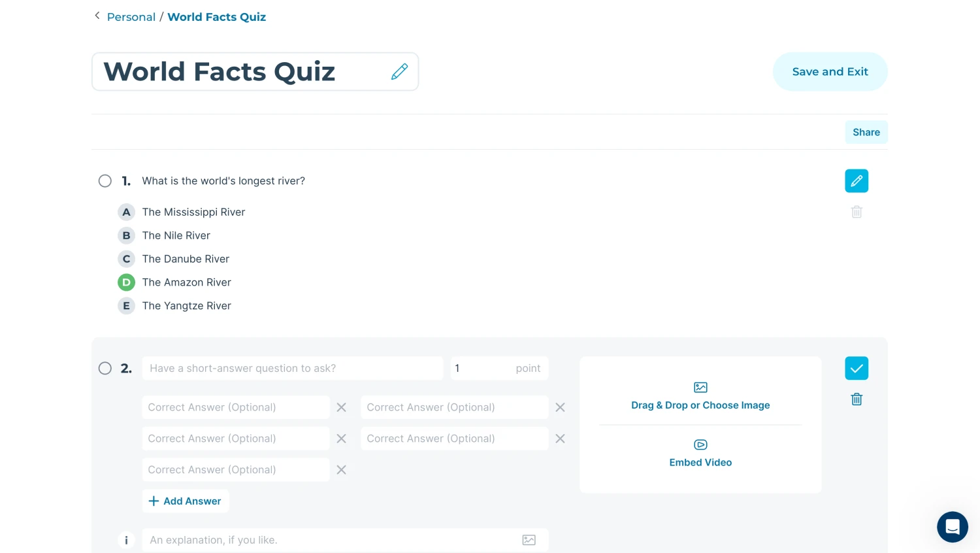Screen dimensions: 980x553
Task: Delete question 2 using the trash icon
Action: 857,399
